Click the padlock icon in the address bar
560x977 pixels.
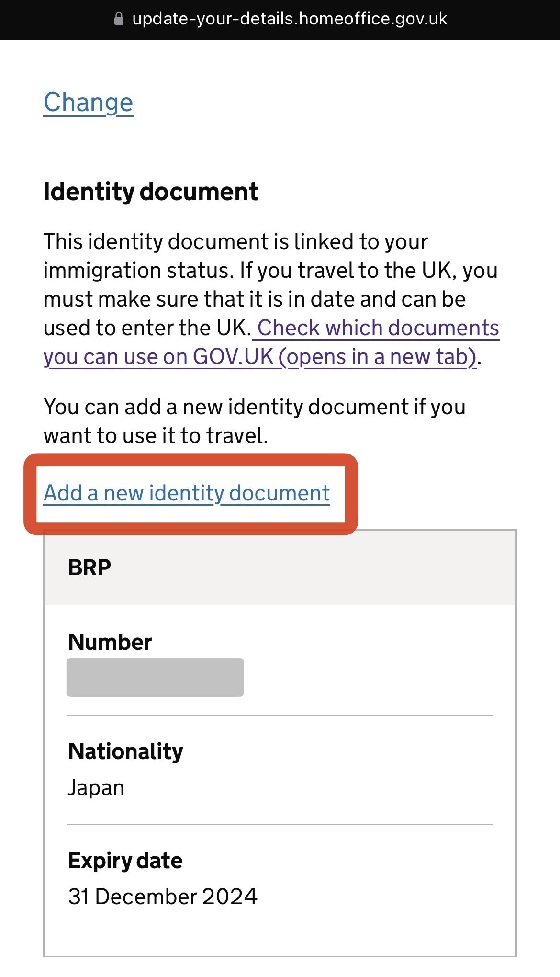[x=119, y=19]
